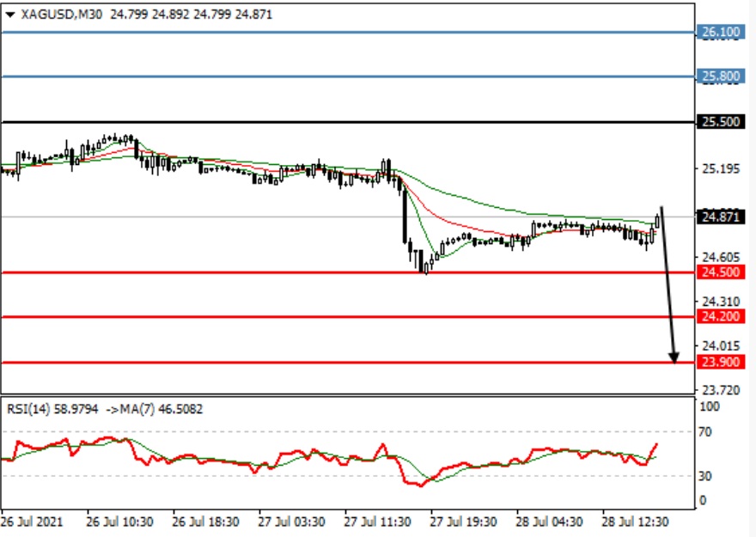Select the red 24.500 support label

(720, 272)
